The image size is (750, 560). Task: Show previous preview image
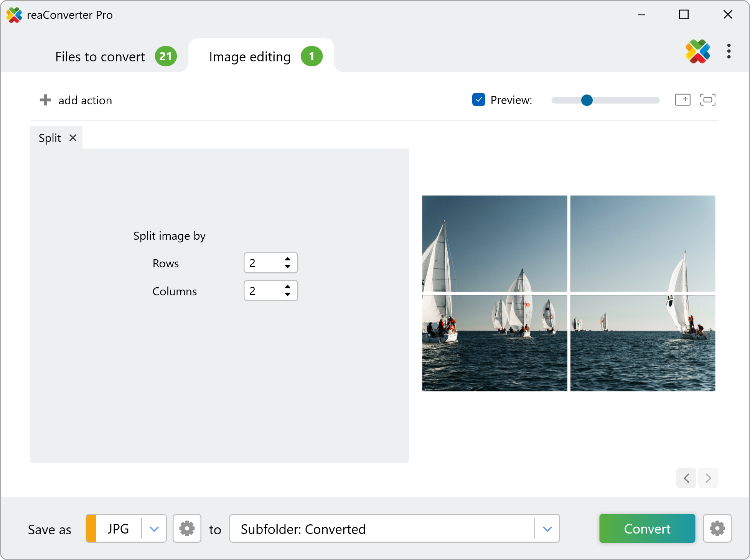686,478
